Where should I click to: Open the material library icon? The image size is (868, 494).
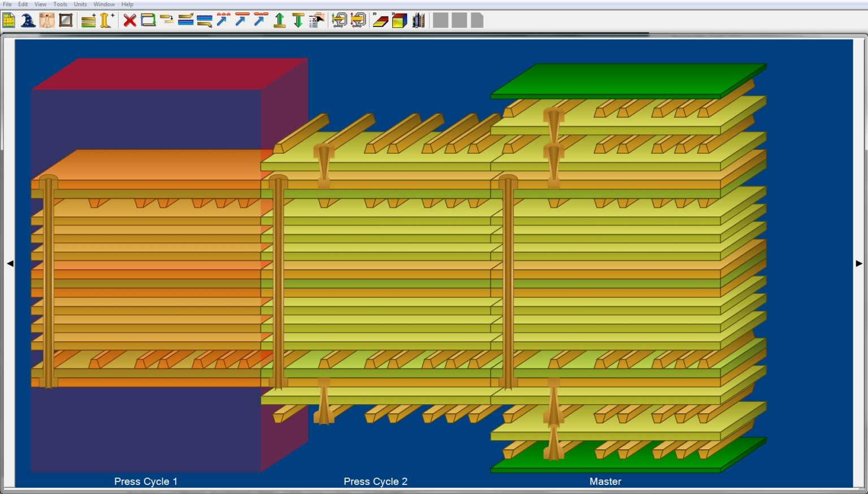(x=418, y=20)
